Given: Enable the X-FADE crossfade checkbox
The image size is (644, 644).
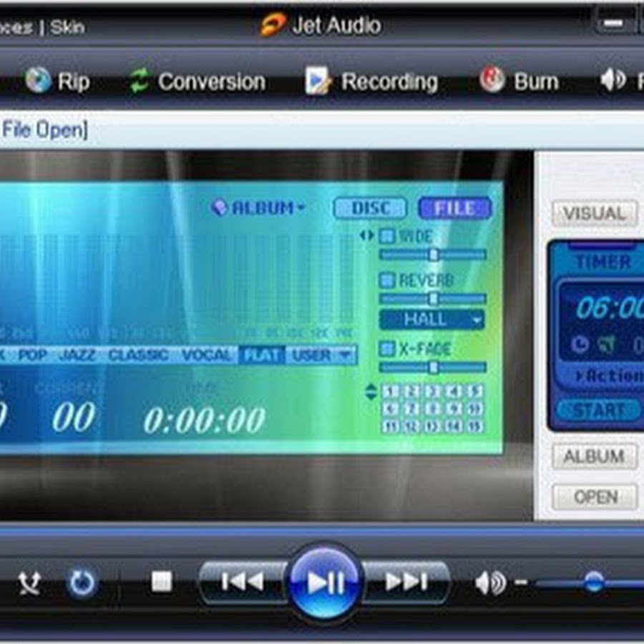Looking at the screenshot, I should (x=387, y=348).
